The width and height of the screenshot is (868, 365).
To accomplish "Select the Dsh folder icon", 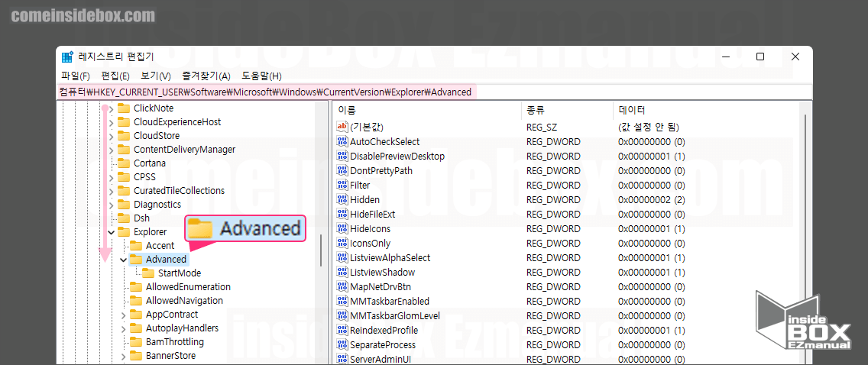I will 124,218.
